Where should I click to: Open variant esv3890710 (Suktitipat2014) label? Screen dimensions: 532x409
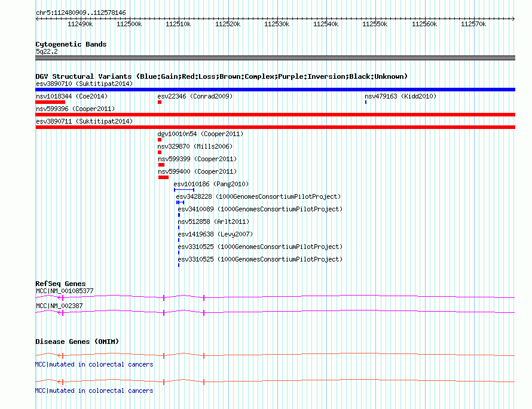[84, 84]
